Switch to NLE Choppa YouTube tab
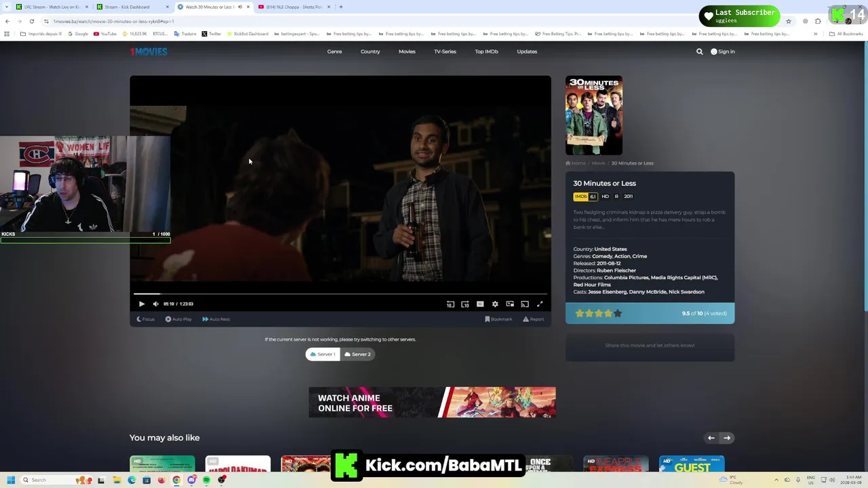Screen dimensions: 868x488 coord(294,7)
